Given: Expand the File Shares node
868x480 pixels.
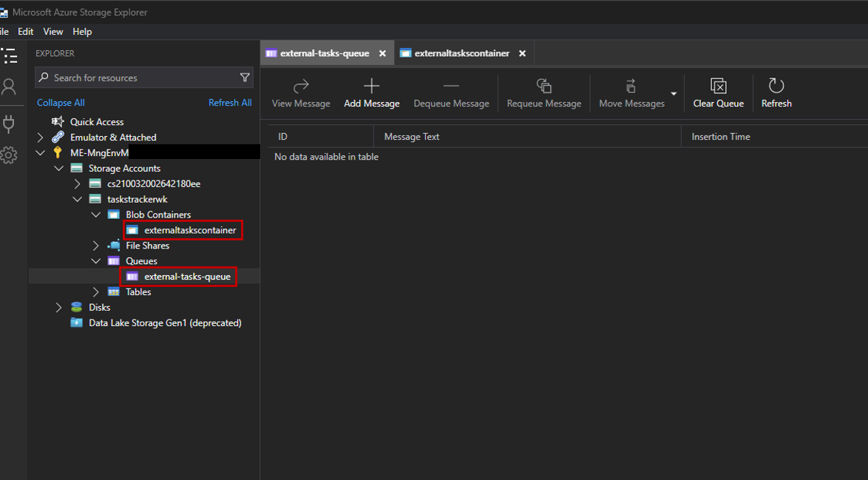Looking at the screenshot, I should pos(96,246).
